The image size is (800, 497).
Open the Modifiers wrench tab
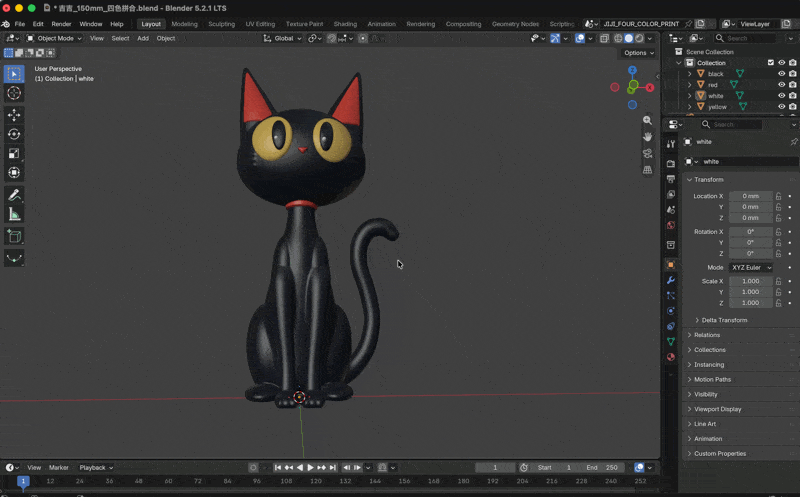(x=671, y=280)
